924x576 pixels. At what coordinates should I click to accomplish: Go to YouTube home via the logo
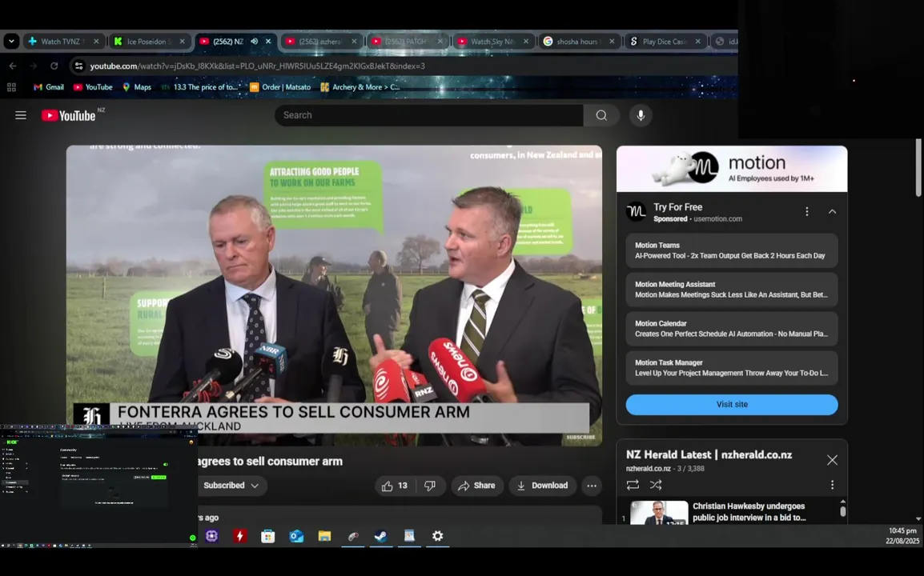tap(69, 115)
